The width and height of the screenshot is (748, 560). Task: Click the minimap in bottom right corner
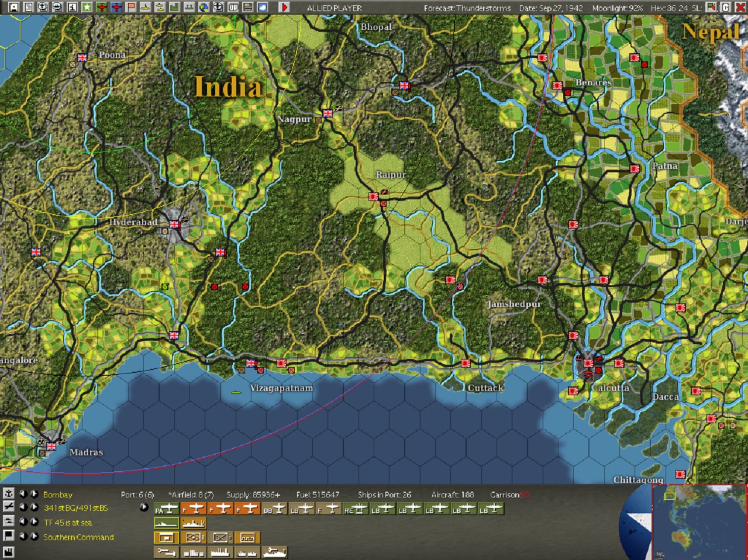[699, 522]
